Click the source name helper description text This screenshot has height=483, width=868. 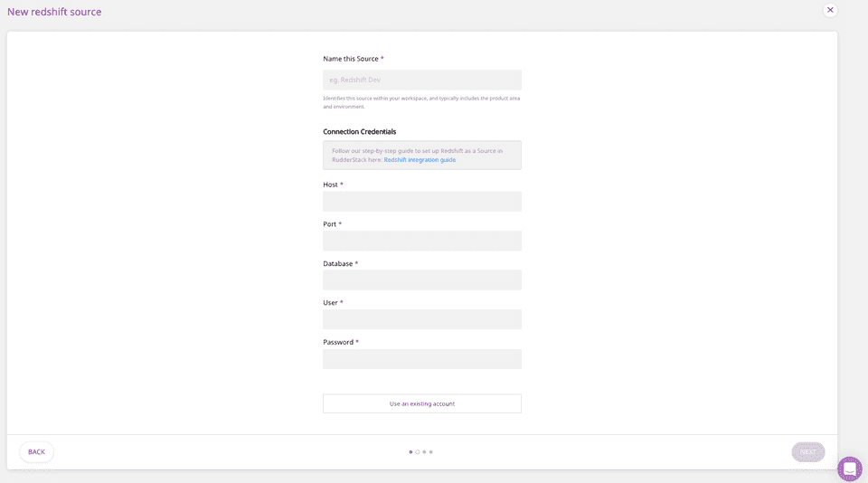point(421,102)
